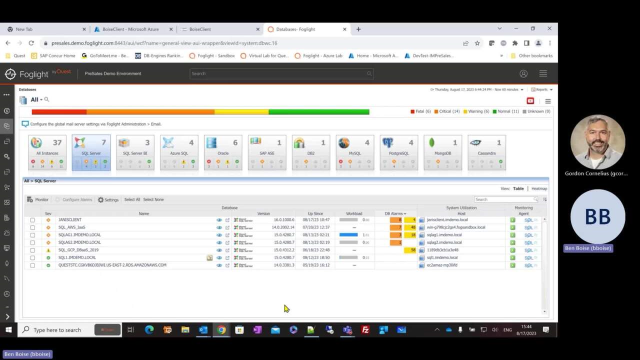
Task: Open the time range dropdown arrow
Action: 522,90
